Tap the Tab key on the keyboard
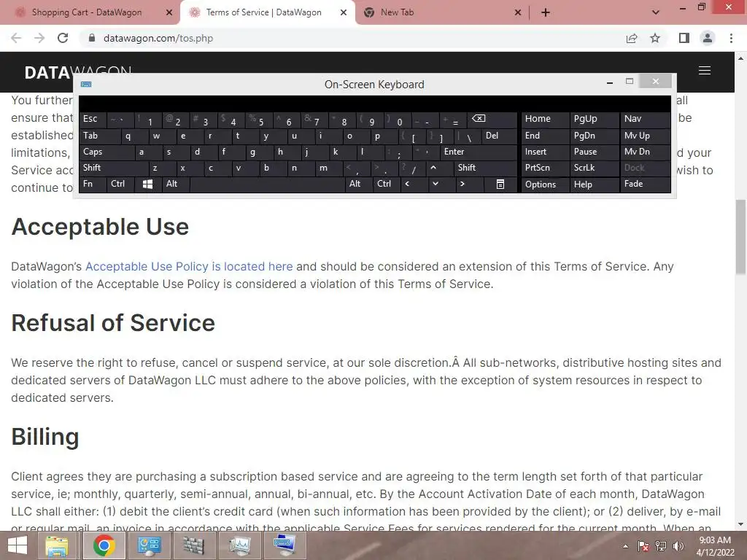 click(x=100, y=136)
